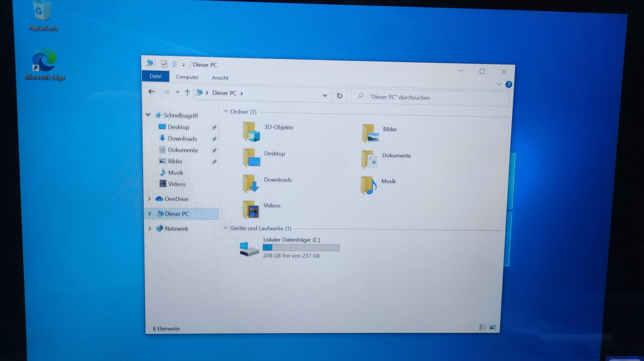Expand chevron after 'Dieser PC' in address bar
Screen dimensions: 644x361
[242, 94]
